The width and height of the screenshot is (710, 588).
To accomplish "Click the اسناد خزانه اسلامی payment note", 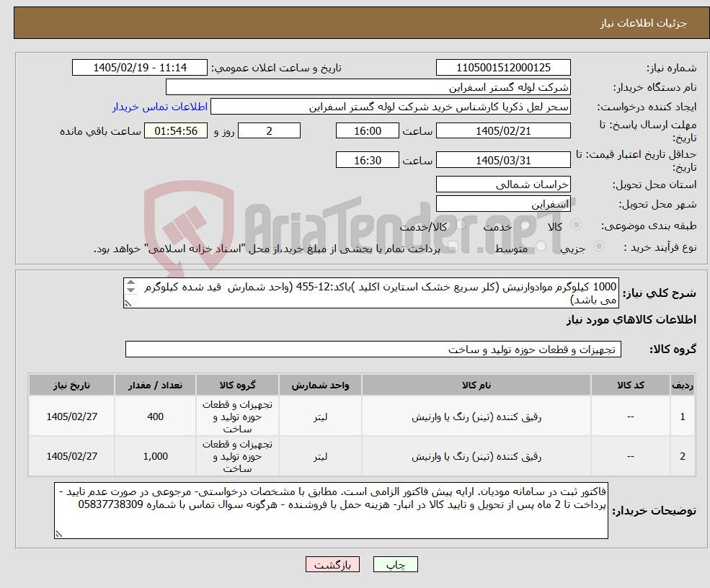I will click(267, 249).
